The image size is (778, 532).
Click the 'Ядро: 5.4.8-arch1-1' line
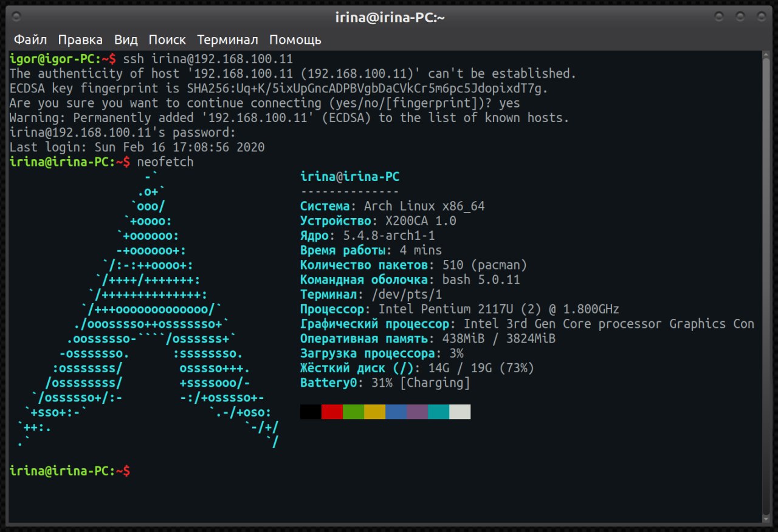point(368,236)
